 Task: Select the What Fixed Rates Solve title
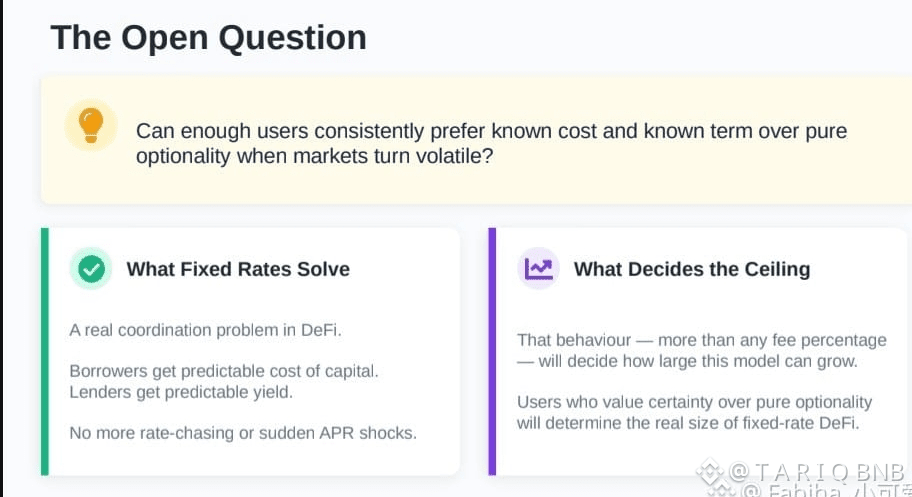(238, 269)
